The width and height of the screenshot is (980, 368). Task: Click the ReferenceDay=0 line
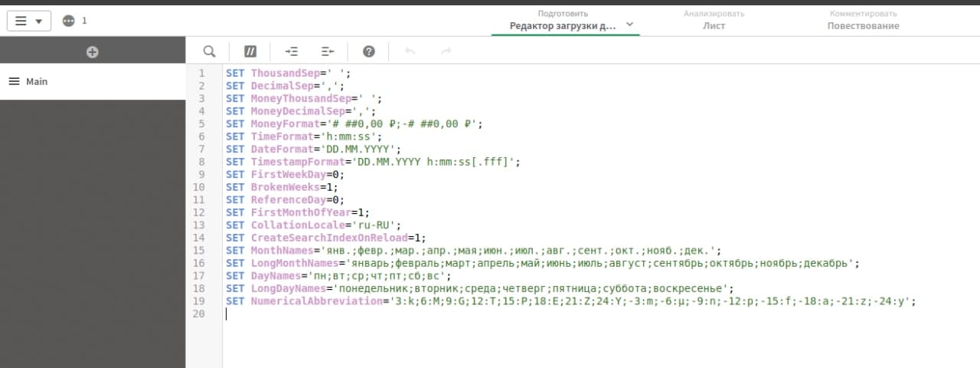[x=285, y=200]
